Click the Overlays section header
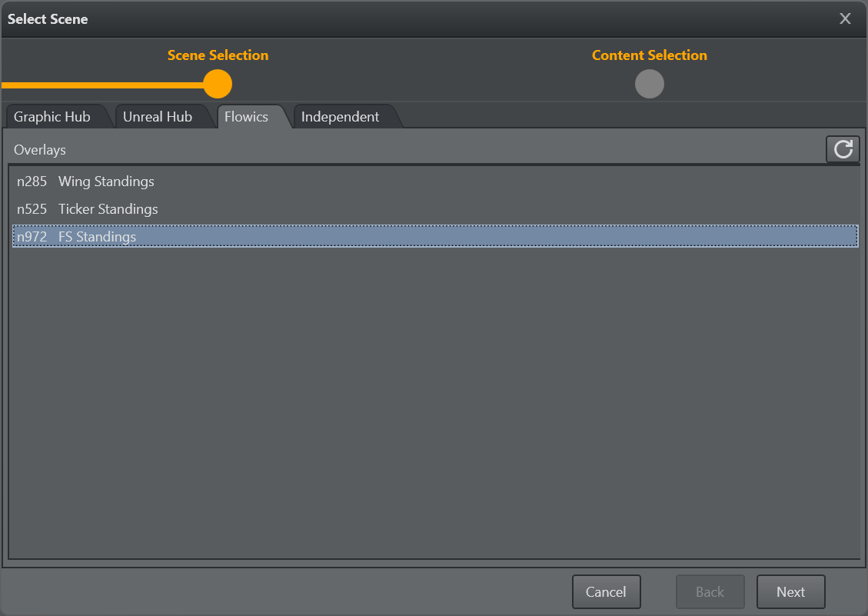Screen dimensions: 868x616 [40, 150]
